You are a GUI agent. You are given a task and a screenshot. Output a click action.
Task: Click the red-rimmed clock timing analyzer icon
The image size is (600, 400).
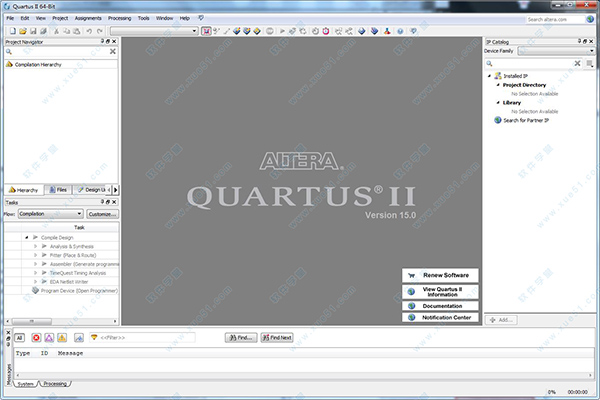coord(326,31)
